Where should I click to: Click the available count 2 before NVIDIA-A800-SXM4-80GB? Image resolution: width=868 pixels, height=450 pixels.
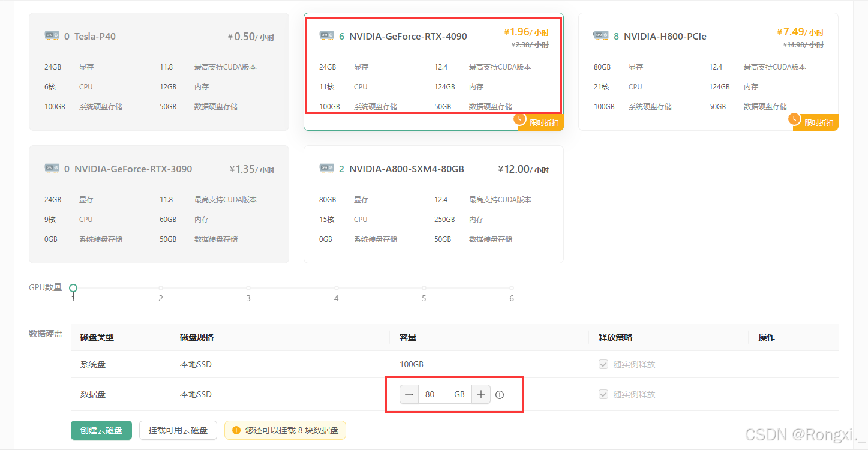click(341, 169)
